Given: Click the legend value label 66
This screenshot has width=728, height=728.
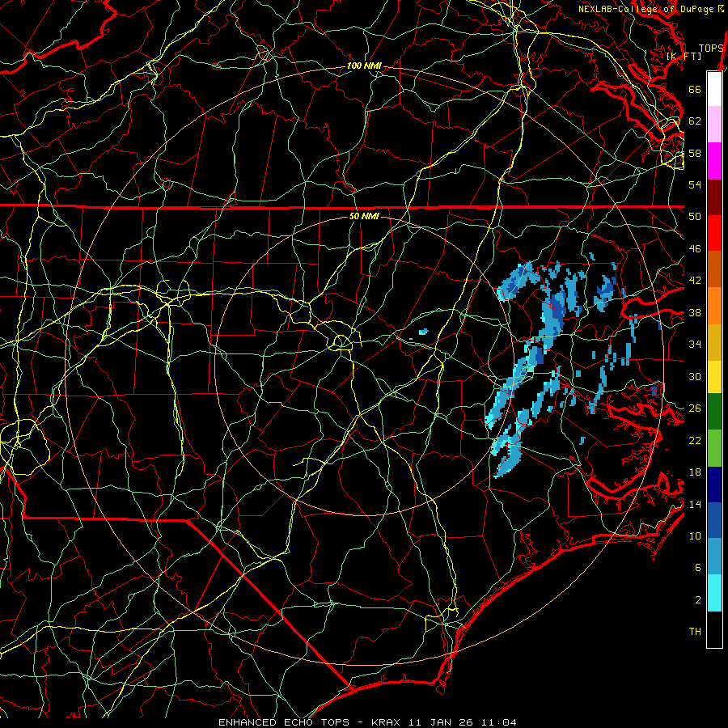Looking at the screenshot, I should click(x=695, y=89).
